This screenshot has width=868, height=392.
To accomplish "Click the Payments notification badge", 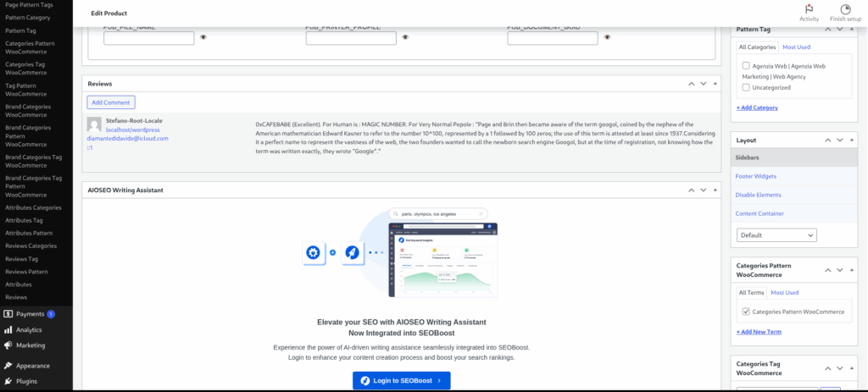I will [x=51, y=314].
